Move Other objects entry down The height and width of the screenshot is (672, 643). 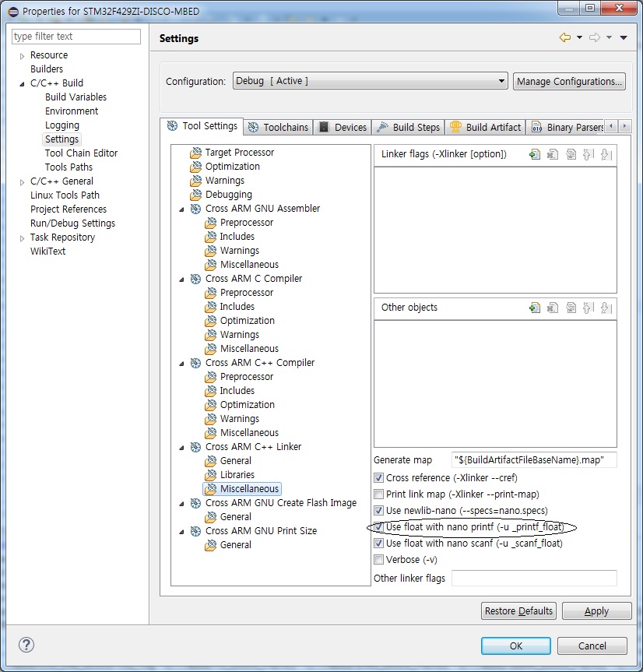[x=606, y=308]
